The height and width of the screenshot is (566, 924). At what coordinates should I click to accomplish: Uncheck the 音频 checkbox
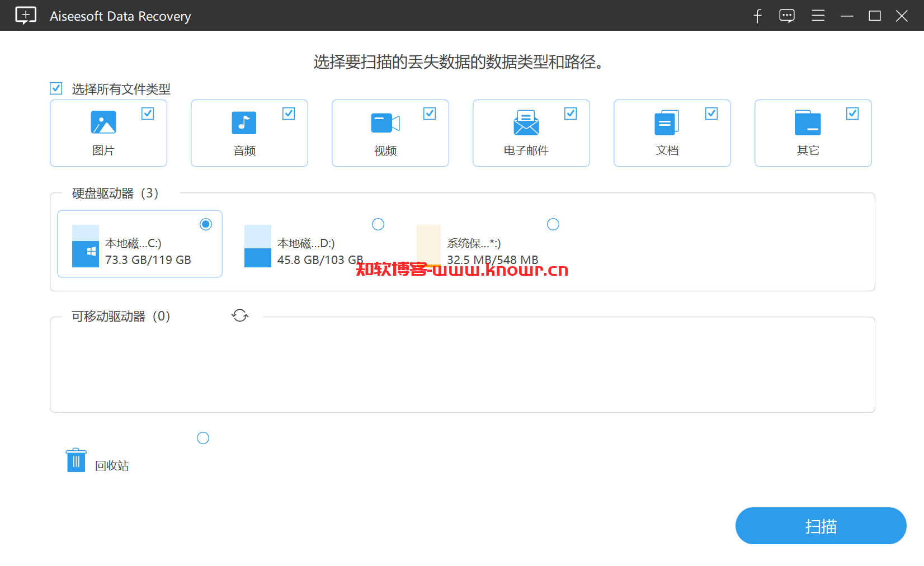tap(289, 114)
